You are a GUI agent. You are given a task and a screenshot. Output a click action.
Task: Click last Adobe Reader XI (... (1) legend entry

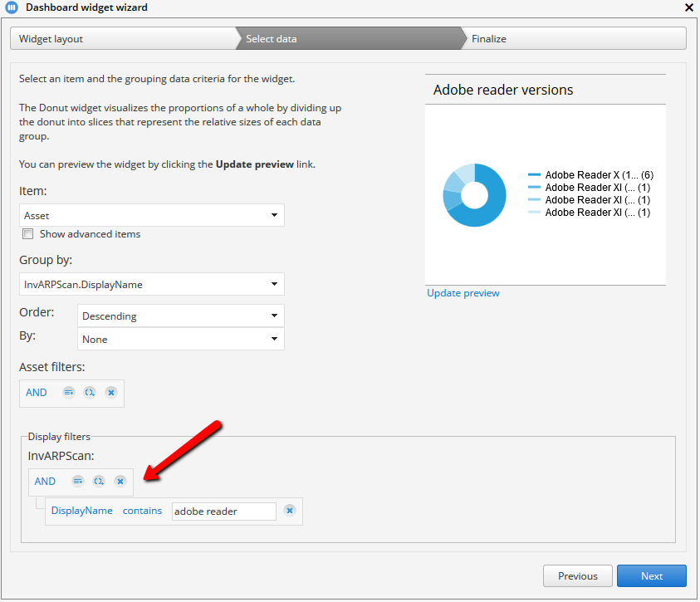589,213
